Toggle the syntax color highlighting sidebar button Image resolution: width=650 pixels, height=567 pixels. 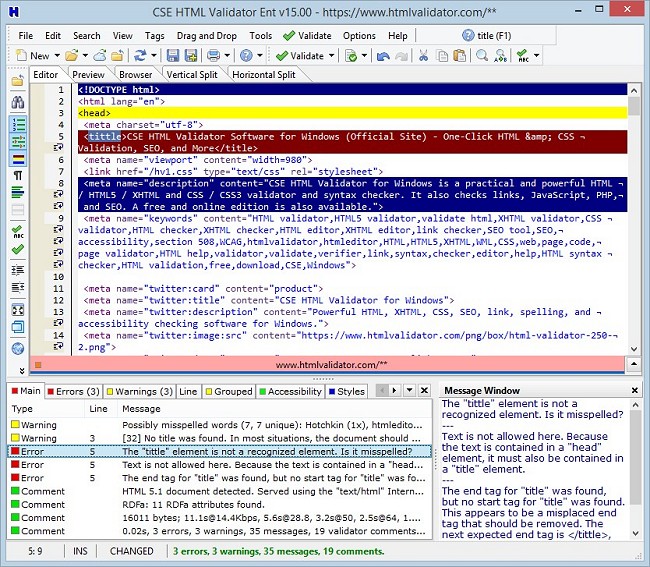pos(17,159)
